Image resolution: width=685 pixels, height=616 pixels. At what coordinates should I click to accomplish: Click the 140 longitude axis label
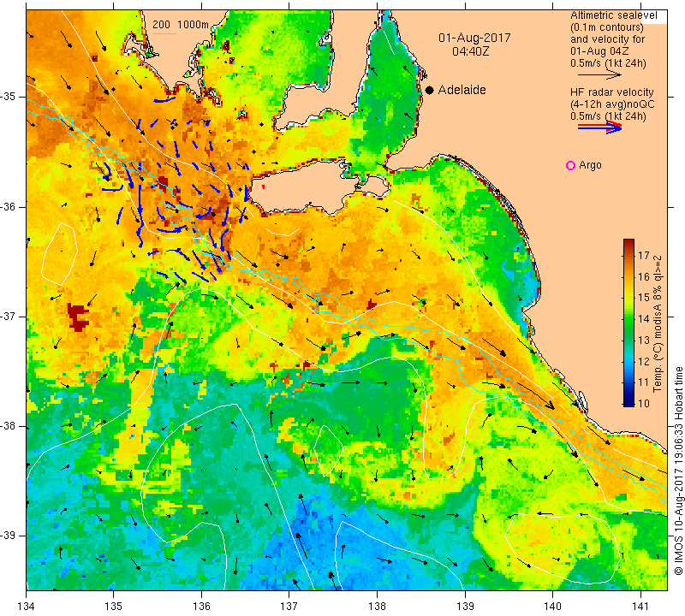pos(552,607)
